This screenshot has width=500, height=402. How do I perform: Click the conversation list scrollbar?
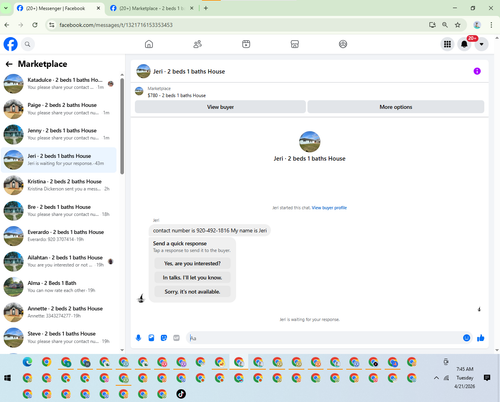click(122, 126)
